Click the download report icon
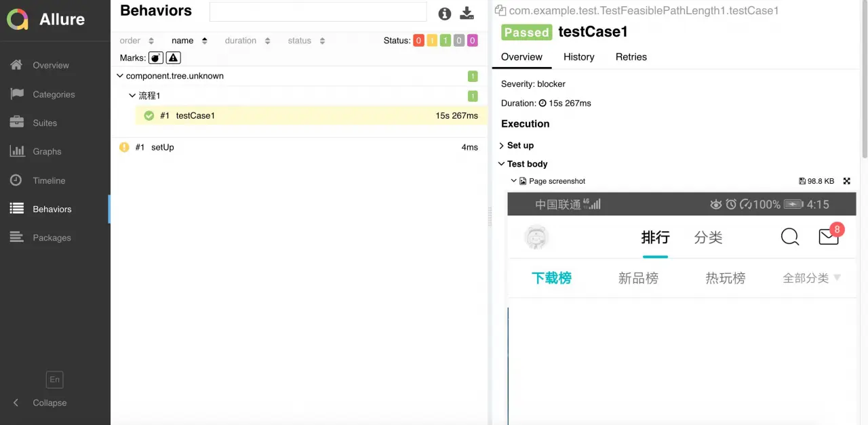This screenshot has width=868, height=425. pyautogui.click(x=467, y=14)
